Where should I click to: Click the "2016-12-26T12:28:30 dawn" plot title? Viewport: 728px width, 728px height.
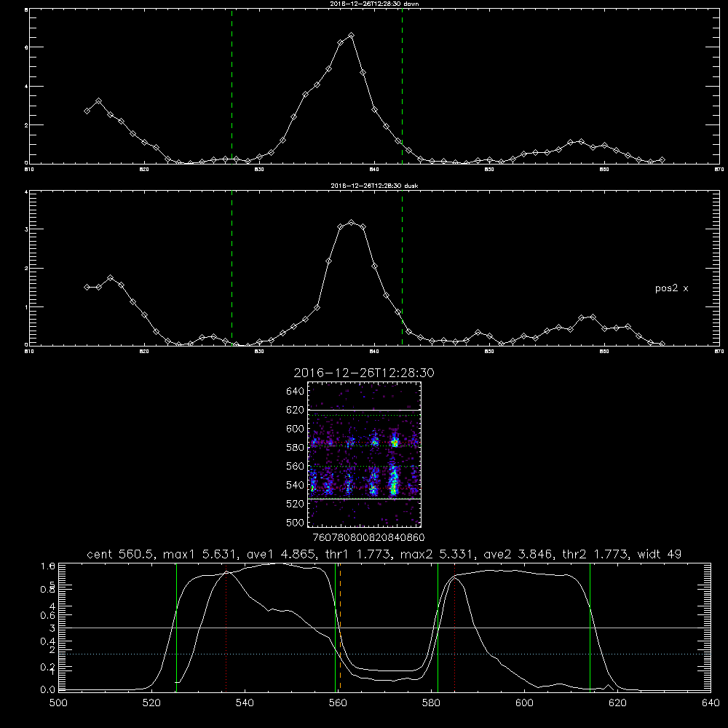pyautogui.click(x=374, y=4)
